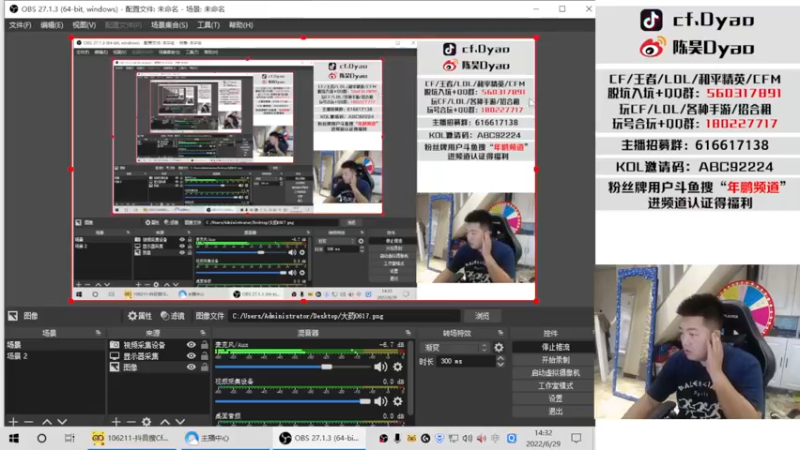Pop out the 来源 dock panel
800x450 pixels.
point(203,333)
